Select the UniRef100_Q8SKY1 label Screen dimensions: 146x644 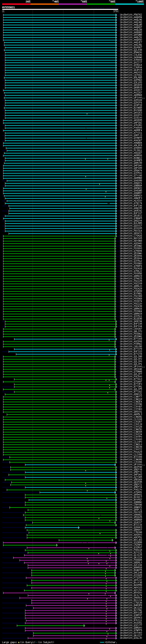pos(131,233)
